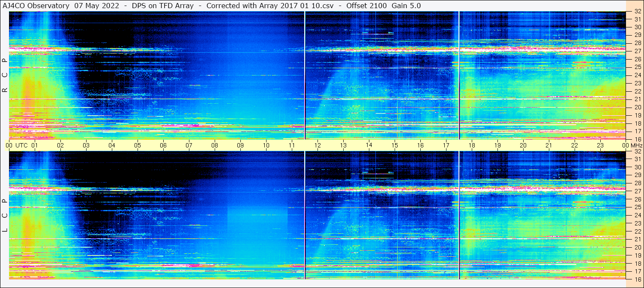This screenshot has width=644, height=288.
Task: Click the "00" hour label beside UTC
Action: click(9, 145)
